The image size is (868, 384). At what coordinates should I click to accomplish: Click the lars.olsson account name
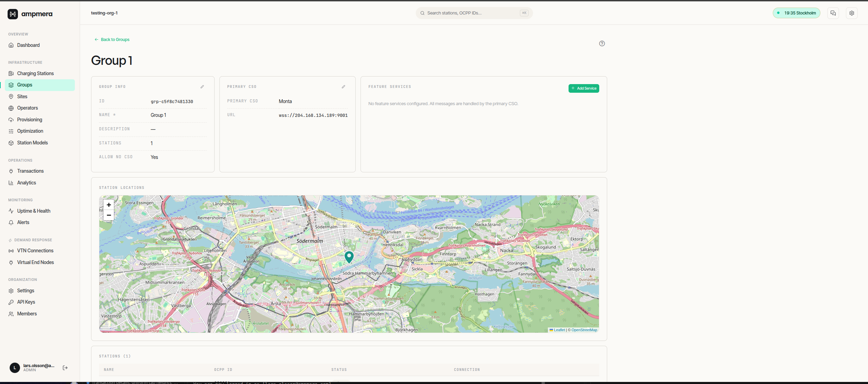[39, 366]
